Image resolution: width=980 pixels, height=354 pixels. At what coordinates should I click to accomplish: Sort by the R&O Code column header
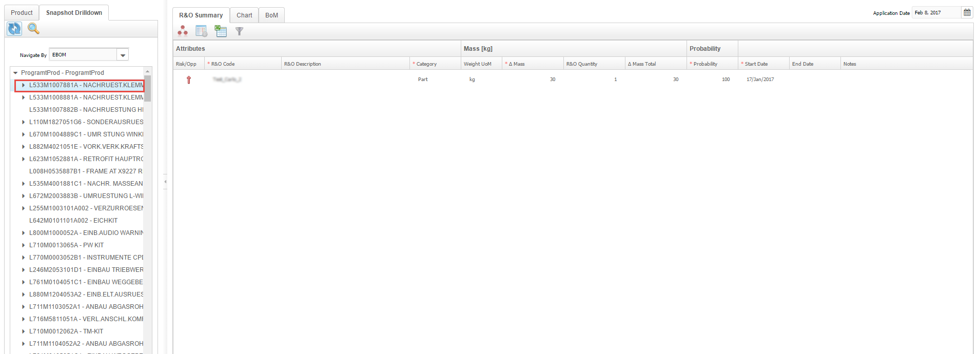pyautogui.click(x=243, y=64)
